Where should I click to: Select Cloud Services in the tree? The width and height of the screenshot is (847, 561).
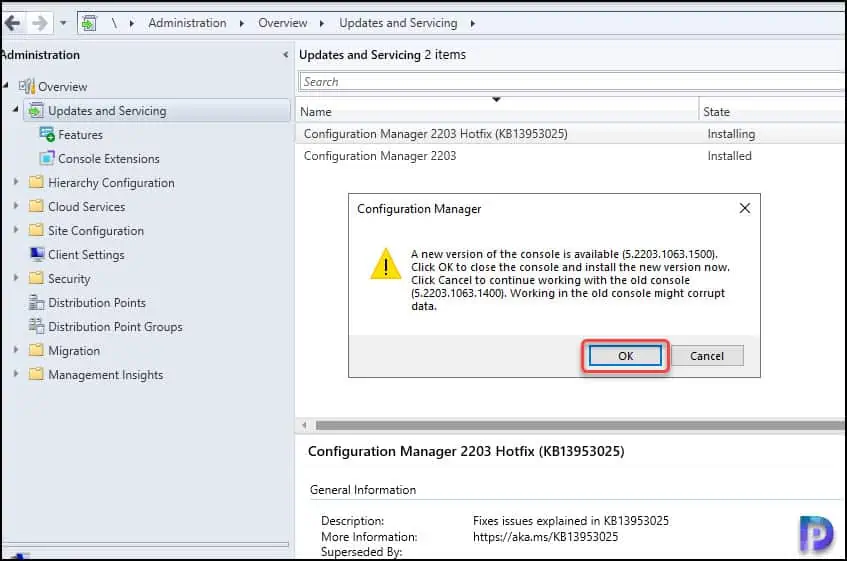86,207
